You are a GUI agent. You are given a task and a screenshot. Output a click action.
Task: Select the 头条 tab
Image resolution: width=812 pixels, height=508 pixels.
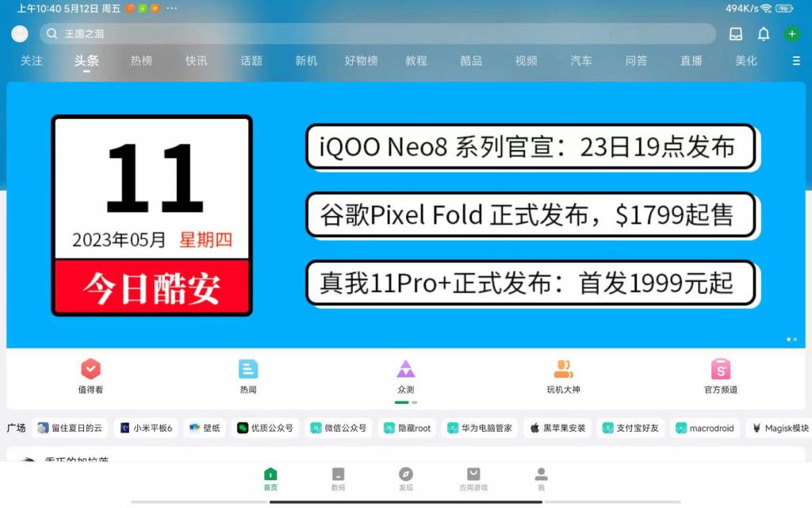[86, 61]
